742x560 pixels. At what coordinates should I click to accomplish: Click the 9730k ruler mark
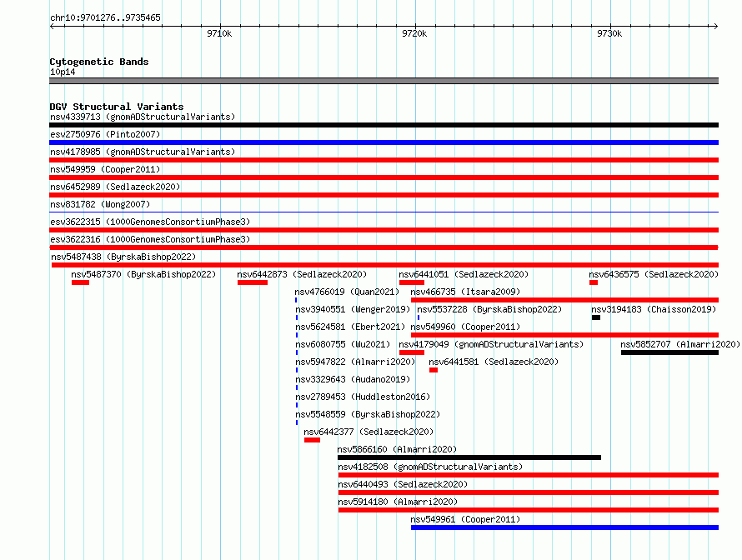click(609, 33)
